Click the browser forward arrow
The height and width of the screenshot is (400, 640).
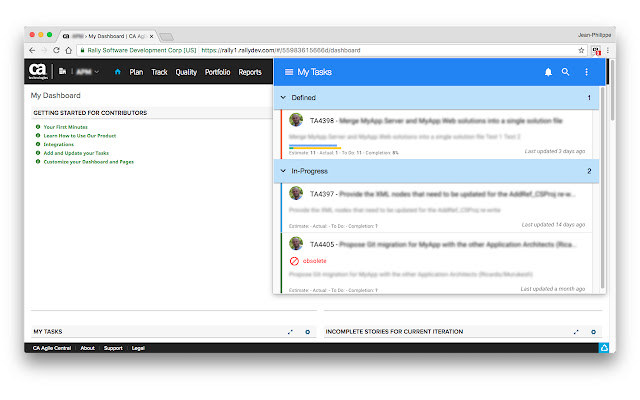[44, 50]
